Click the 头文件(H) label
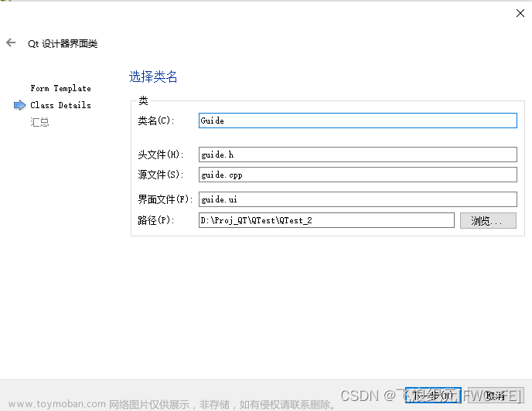This screenshot has height=411, width=532. [x=161, y=155]
